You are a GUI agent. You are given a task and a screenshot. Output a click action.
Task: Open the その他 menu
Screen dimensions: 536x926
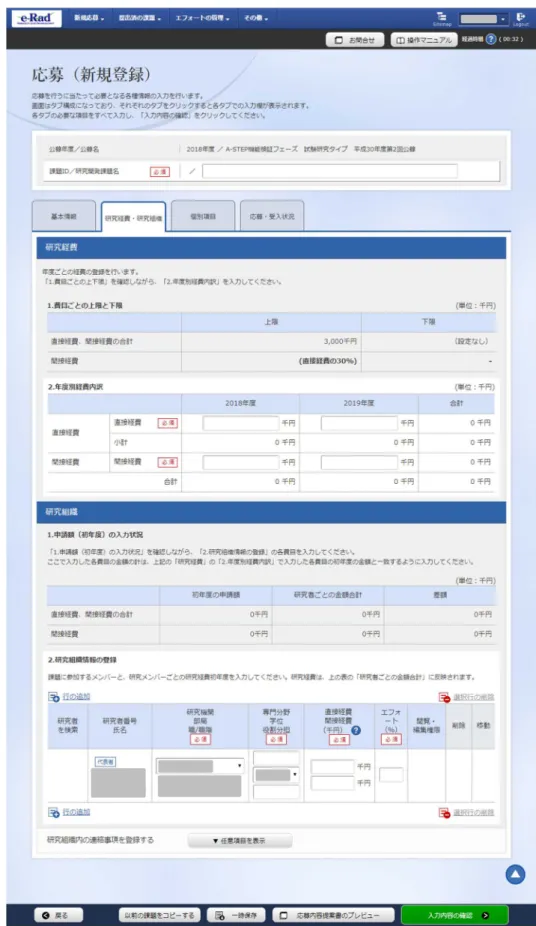256,18
